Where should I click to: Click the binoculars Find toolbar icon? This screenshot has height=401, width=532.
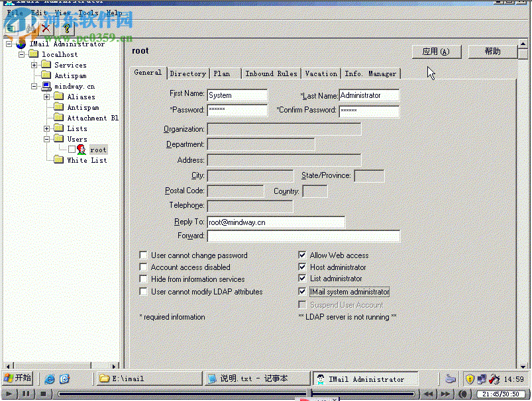(30, 28)
